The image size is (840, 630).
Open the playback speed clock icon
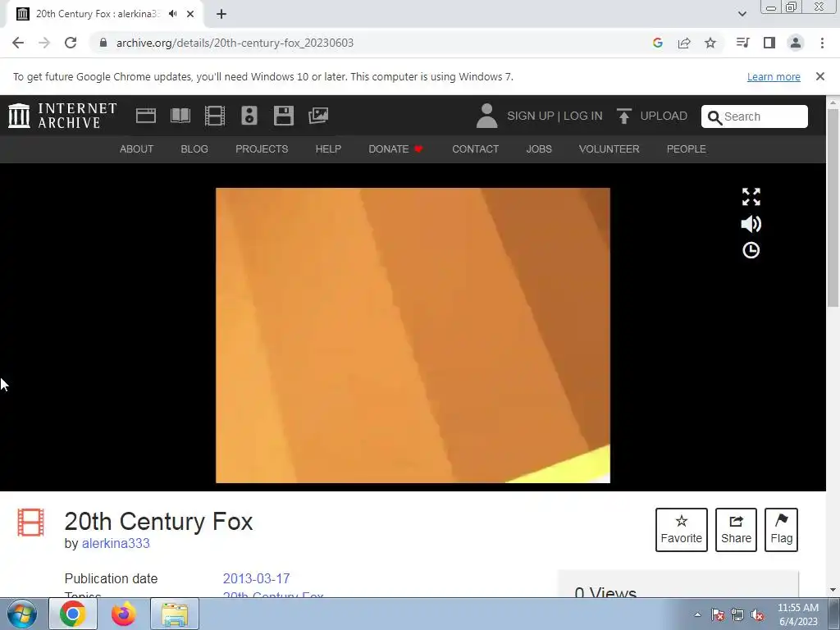click(751, 250)
